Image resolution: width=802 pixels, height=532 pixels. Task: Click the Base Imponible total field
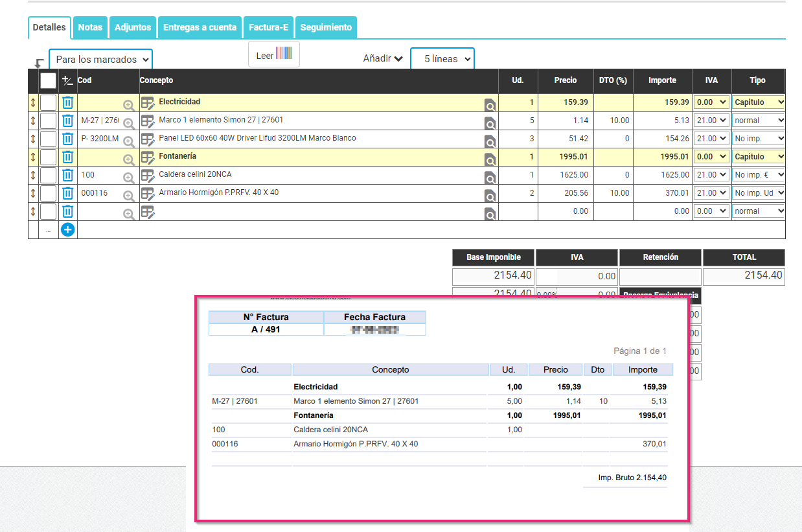(x=492, y=275)
